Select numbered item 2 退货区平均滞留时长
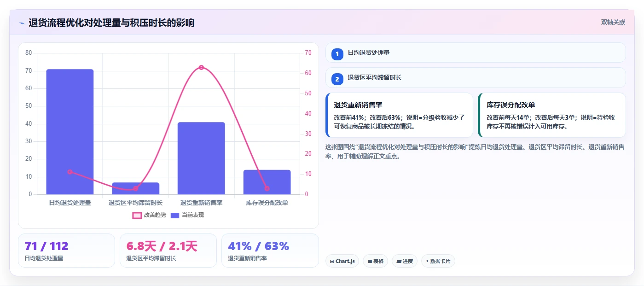 point(476,78)
